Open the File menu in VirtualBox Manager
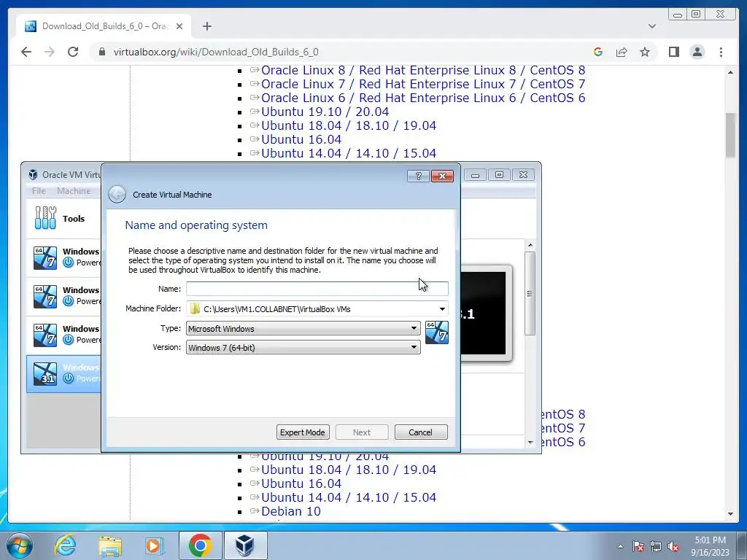The width and height of the screenshot is (747, 560). click(x=39, y=191)
